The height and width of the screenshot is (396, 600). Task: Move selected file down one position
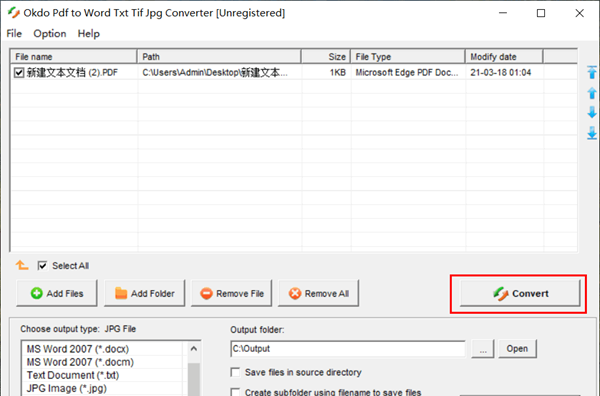(592, 112)
